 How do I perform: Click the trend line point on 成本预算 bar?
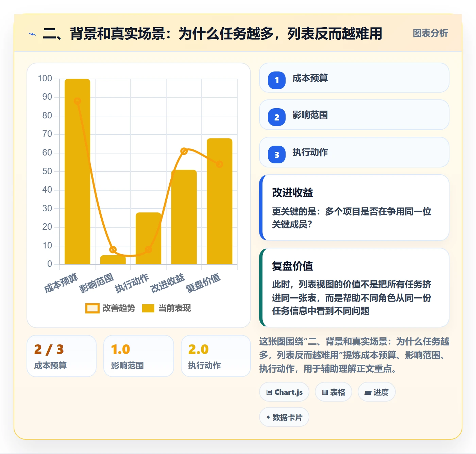coord(78,101)
